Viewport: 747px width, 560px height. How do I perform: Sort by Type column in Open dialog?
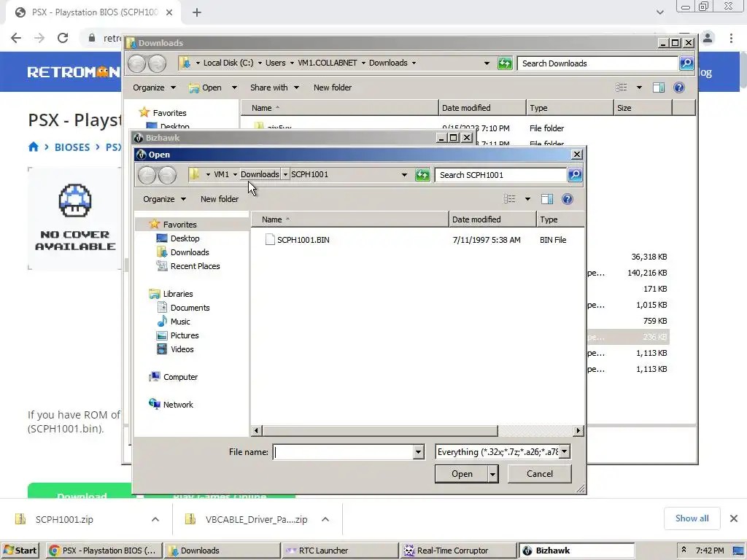(x=560, y=219)
